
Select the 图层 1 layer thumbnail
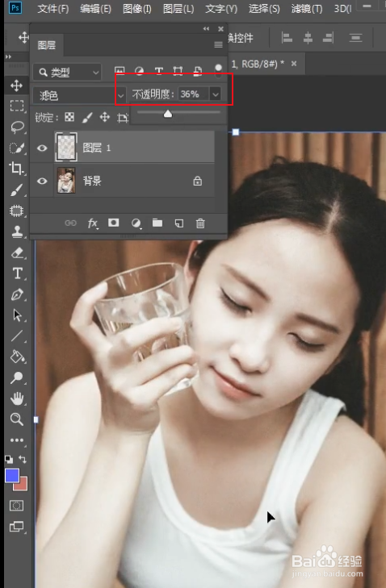point(66,147)
